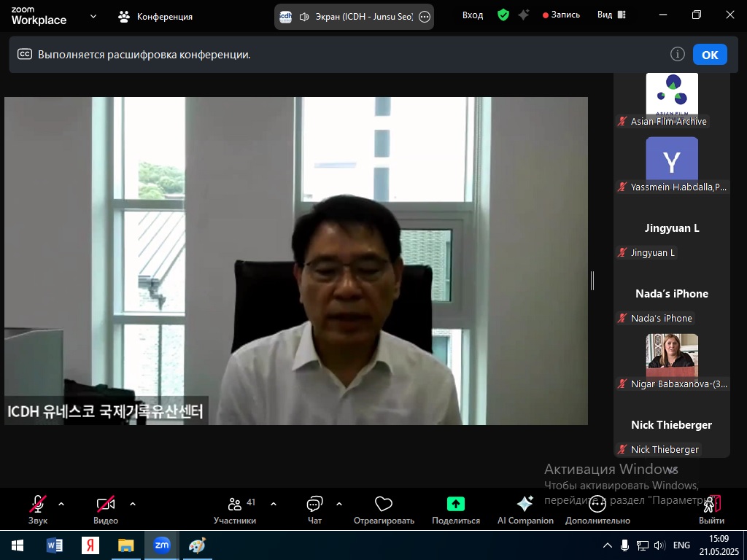Open network settings tray icon
Viewport: 747px width, 560px height.
(x=642, y=545)
